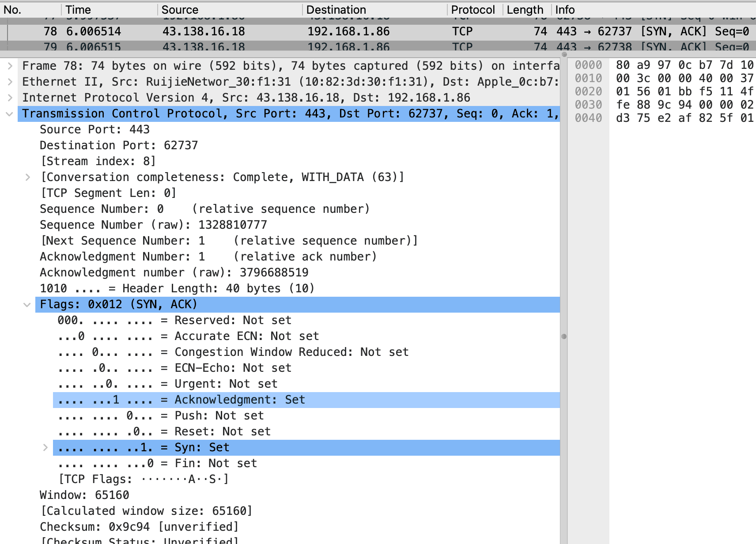The height and width of the screenshot is (544, 756).
Task: Click hex offset 0000 in bytes pane
Action: [589, 65]
